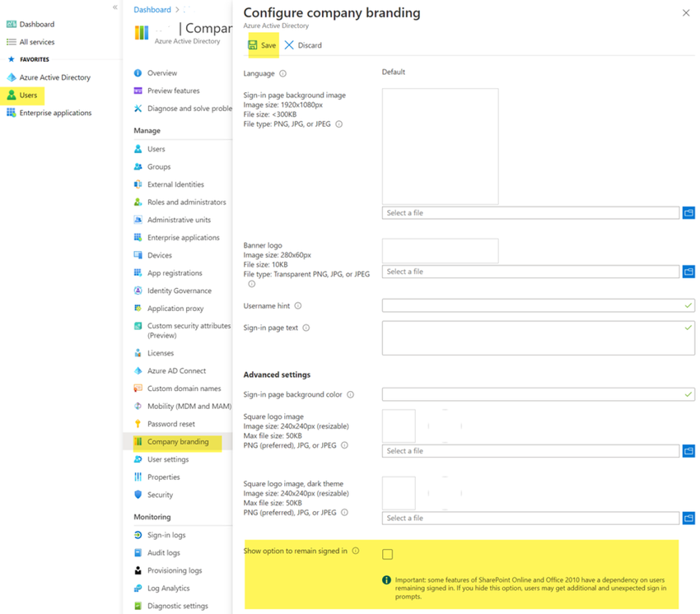
Task: Click folder icon for Banner logo file
Action: pyautogui.click(x=688, y=272)
